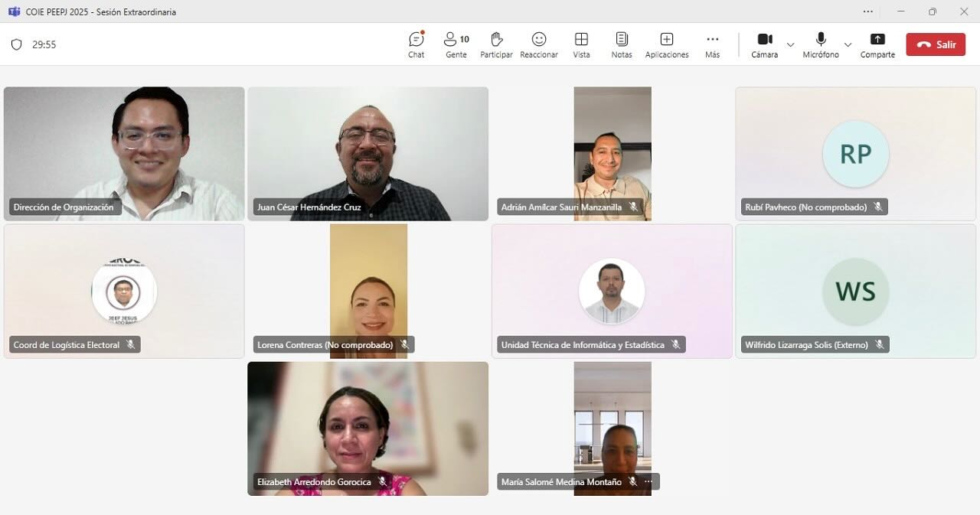Screen dimensions: 980x515
Task: Share screen with Comparte icon
Action: (x=877, y=44)
